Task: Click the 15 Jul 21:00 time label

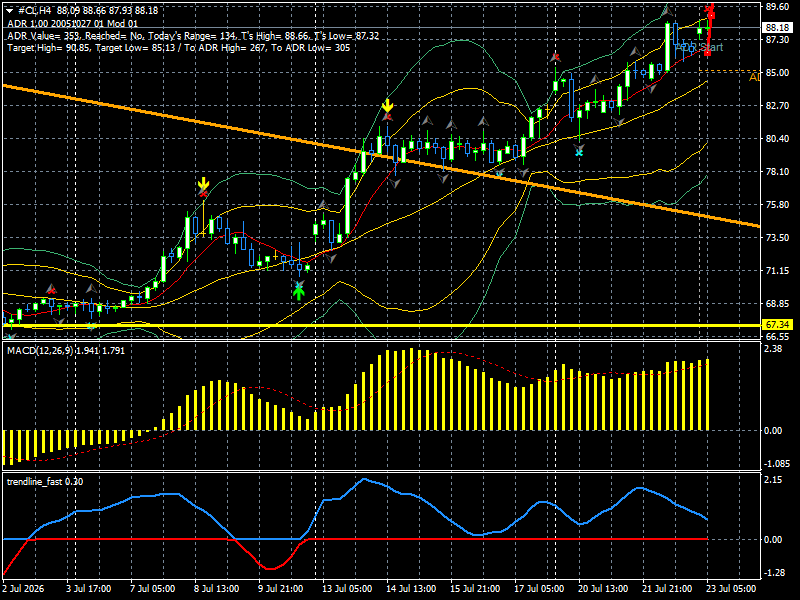Action: [x=475, y=588]
